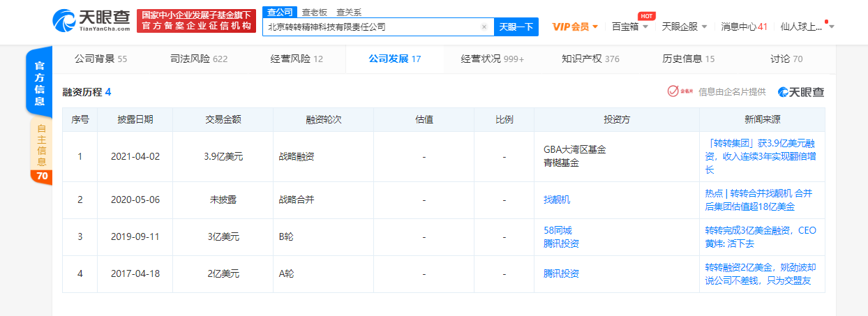Open 腾讯投资 link in the 2019-09-11 row
The height and width of the screenshot is (316, 868).
(x=561, y=243)
